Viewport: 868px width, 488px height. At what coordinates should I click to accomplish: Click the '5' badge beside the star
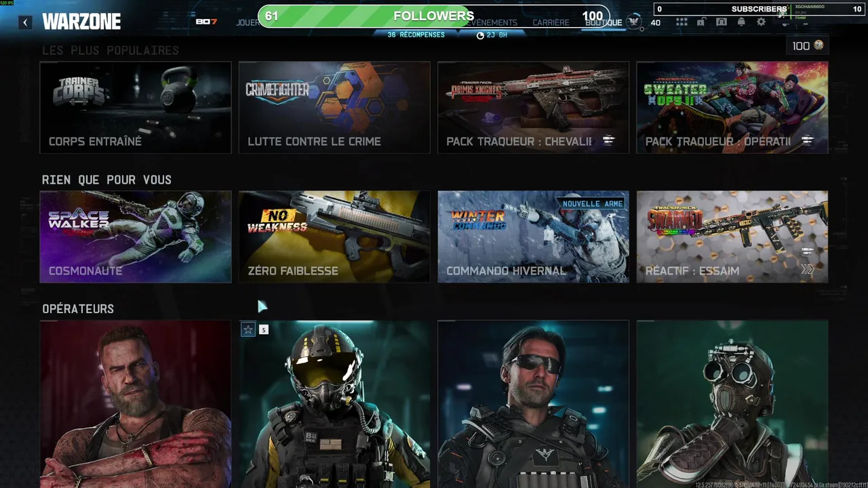click(x=263, y=329)
